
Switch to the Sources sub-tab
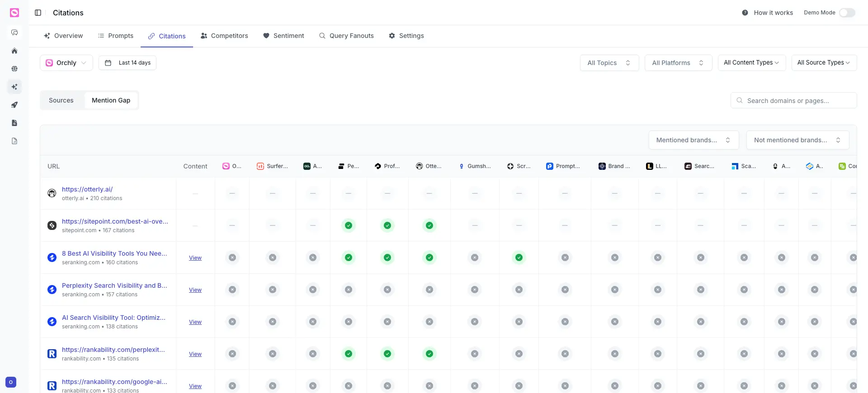(61, 100)
